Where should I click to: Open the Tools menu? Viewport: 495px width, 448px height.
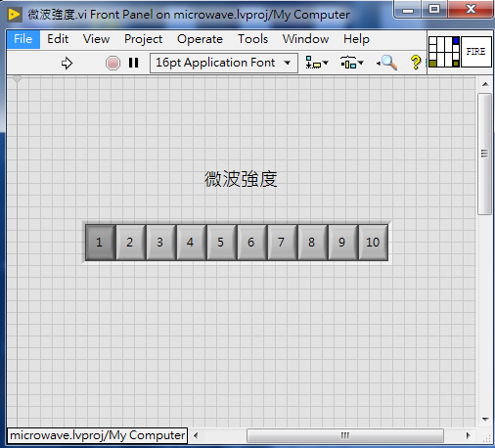252,39
